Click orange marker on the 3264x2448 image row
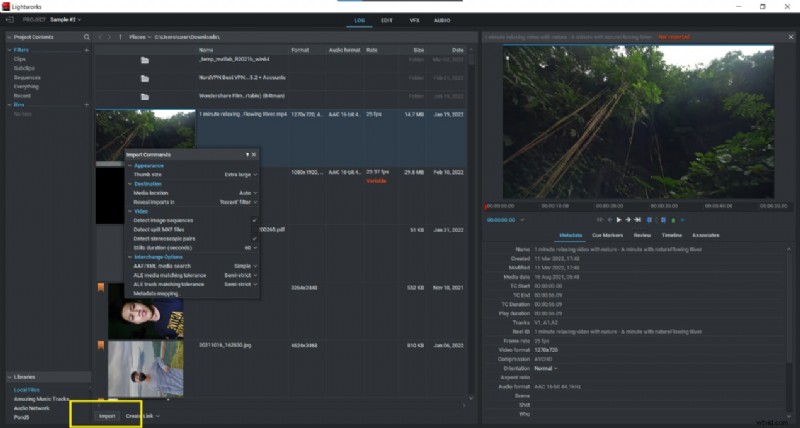The width and height of the screenshot is (800, 428). point(101,288)
